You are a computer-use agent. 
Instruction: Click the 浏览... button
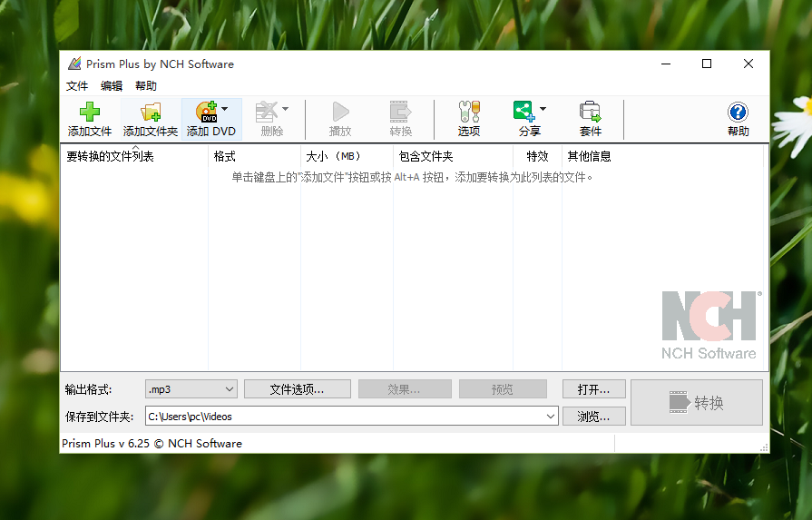pos(594,416)
